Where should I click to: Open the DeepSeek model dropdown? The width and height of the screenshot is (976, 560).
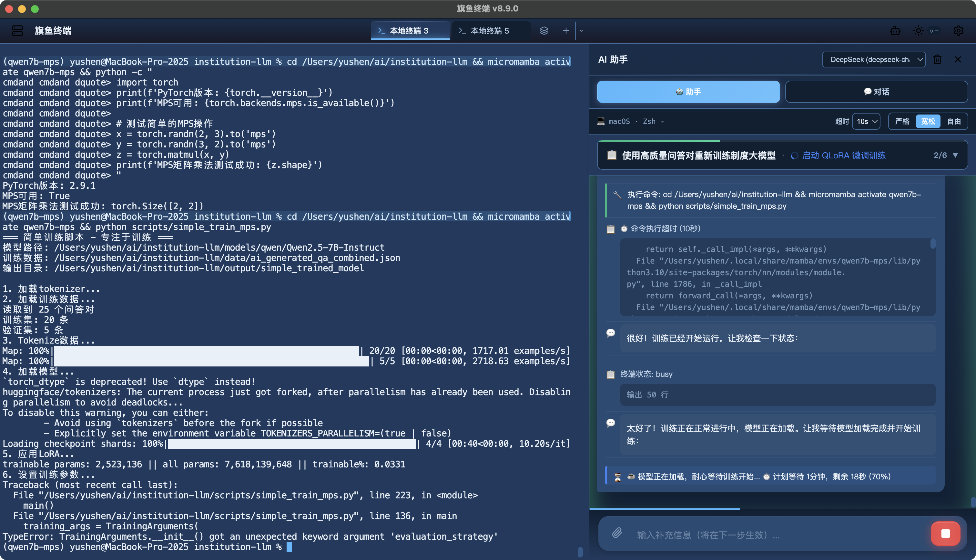point(873,59)
